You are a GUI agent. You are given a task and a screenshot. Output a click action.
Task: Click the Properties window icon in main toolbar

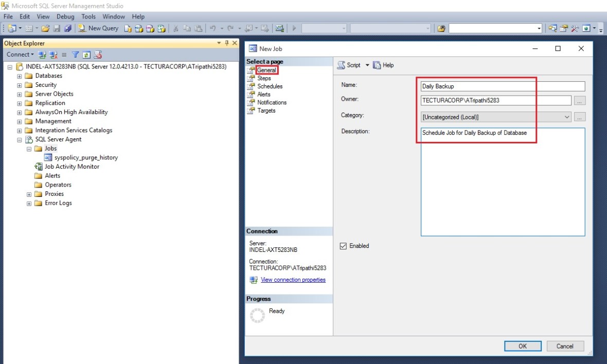pyautogui.click(x=564, y=28)
